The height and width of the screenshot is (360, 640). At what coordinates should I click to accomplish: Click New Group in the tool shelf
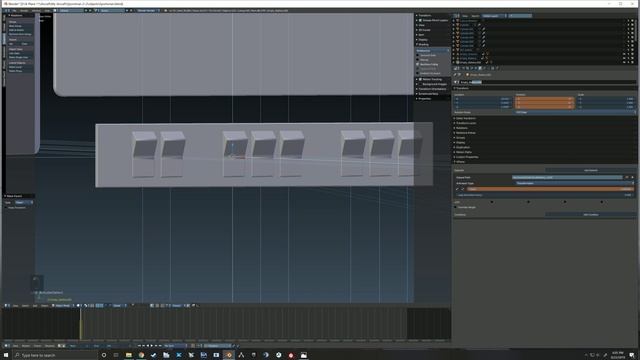(20, 26)
